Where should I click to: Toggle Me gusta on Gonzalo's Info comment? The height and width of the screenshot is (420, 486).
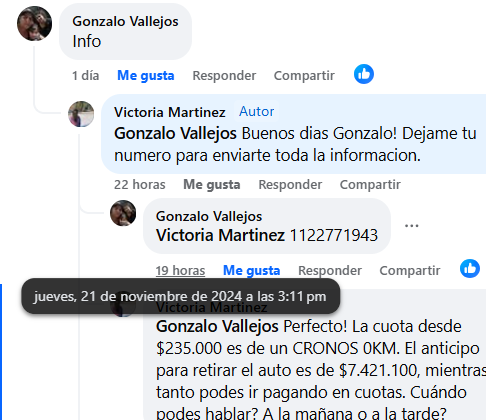146,76
